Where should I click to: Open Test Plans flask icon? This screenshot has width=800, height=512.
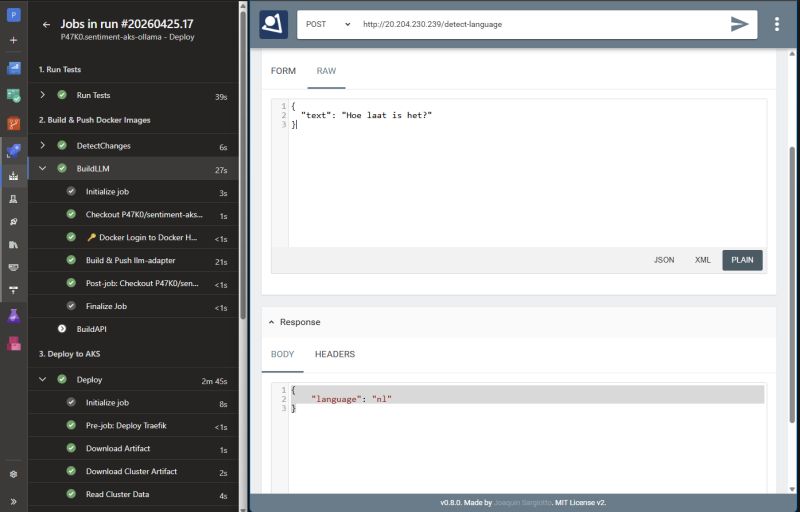14,316
